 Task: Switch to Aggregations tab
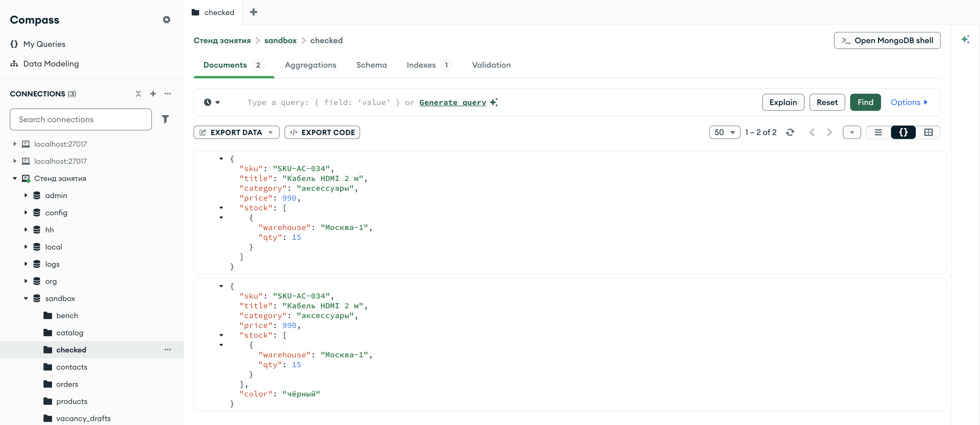click(311, 65)
